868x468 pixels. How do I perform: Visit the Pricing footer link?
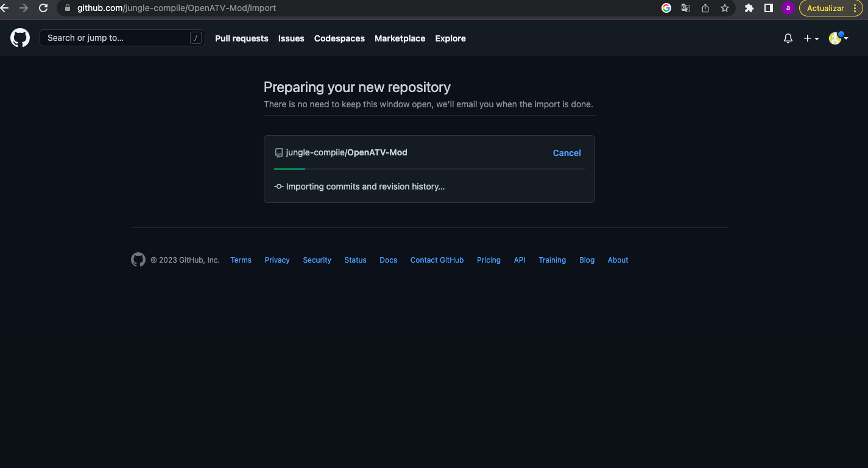[489, 260]
